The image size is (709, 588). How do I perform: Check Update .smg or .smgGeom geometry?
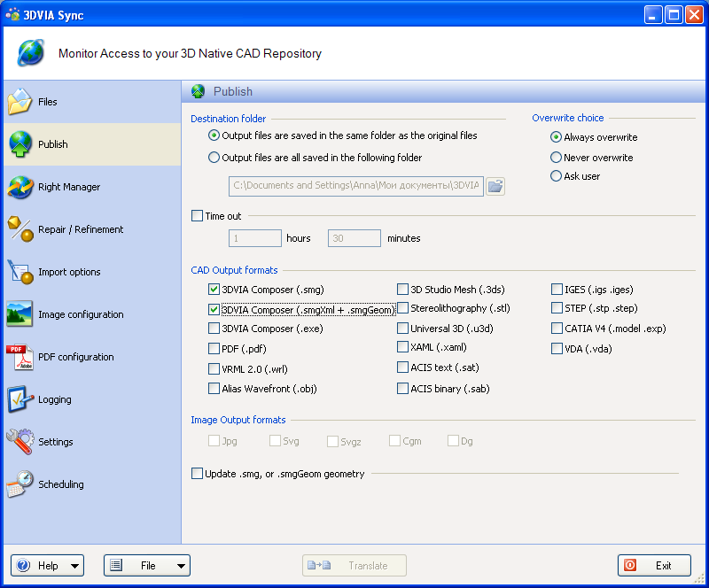pos(197,473)
